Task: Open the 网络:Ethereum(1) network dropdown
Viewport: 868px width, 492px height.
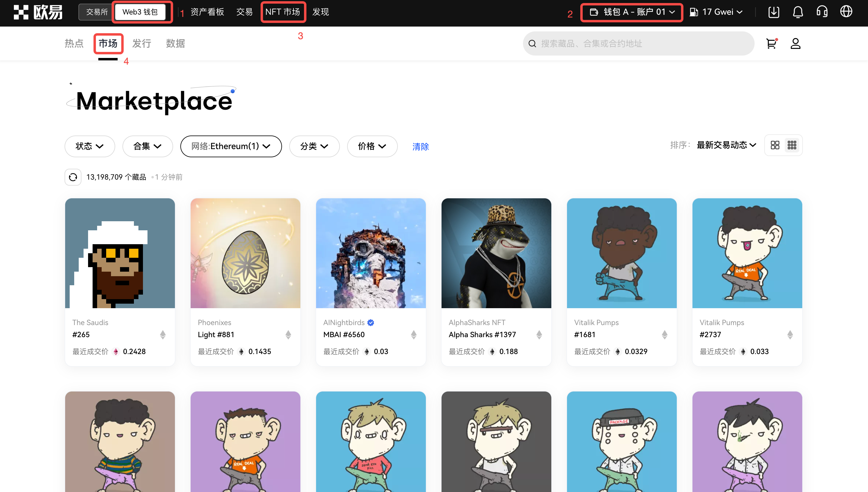Action: click(231, 146)
